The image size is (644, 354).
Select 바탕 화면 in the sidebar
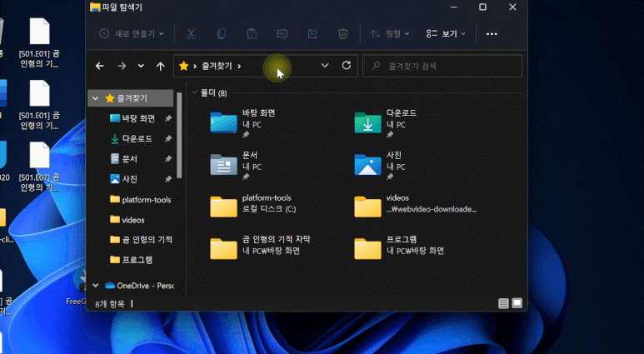[x=138, y=118]
